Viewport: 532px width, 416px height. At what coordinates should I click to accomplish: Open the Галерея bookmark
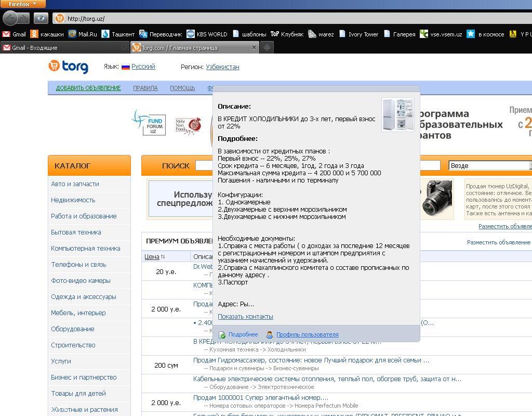(x=400, y=34)
